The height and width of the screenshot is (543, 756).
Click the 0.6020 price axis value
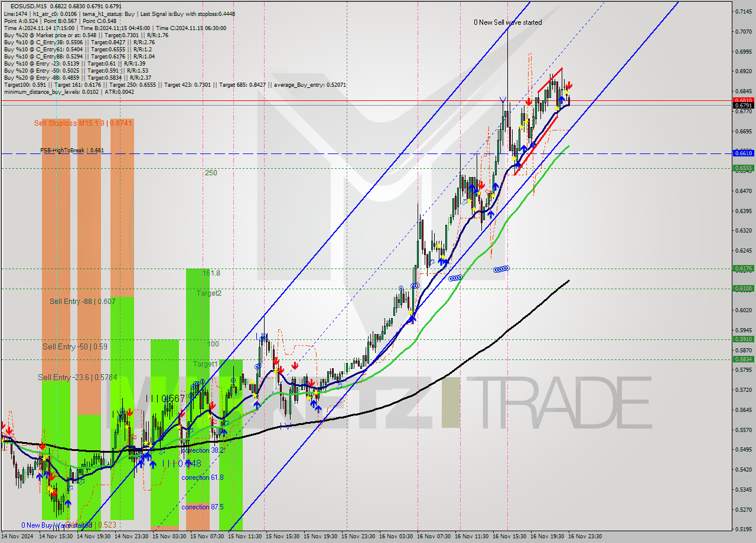click(742, 310)
